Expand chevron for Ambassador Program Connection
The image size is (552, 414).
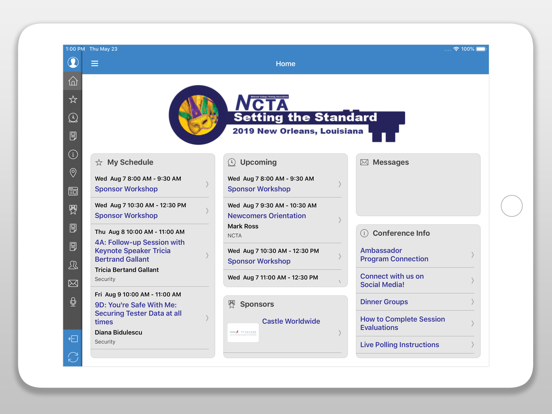[x=472, y=255]
